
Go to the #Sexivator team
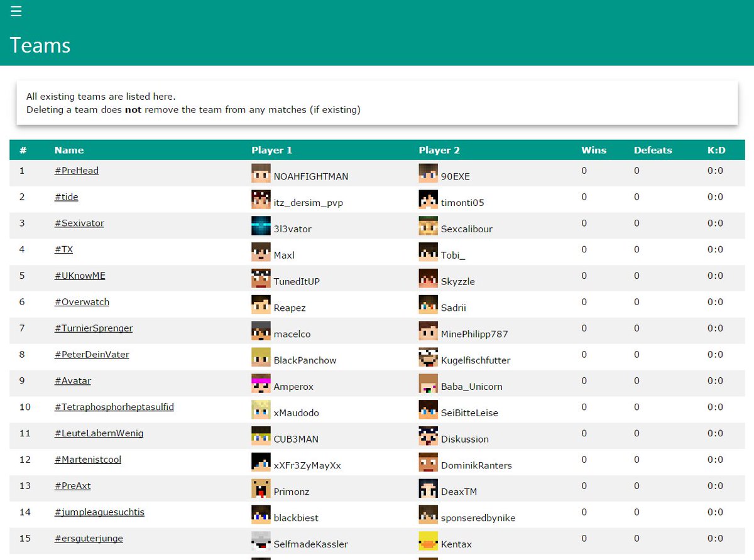[x=79, y=223]
